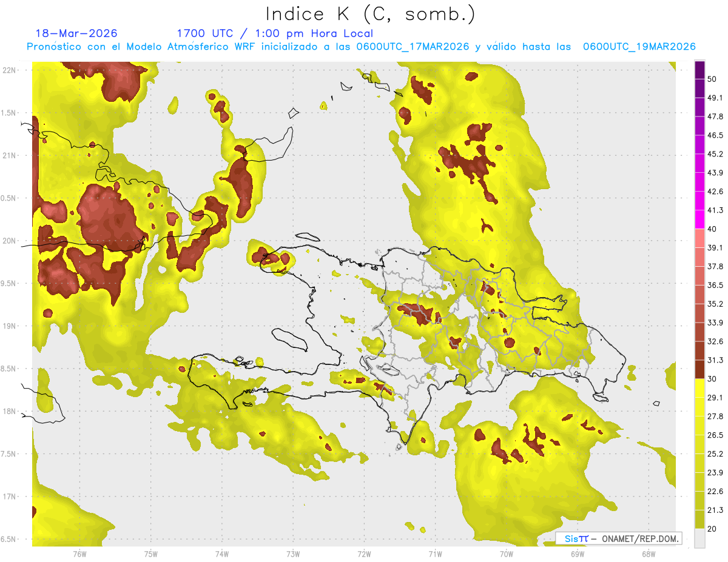This screenshot has width=728, height=562.
Task: Click the '40' colorbar value
Action: point(712,229)
